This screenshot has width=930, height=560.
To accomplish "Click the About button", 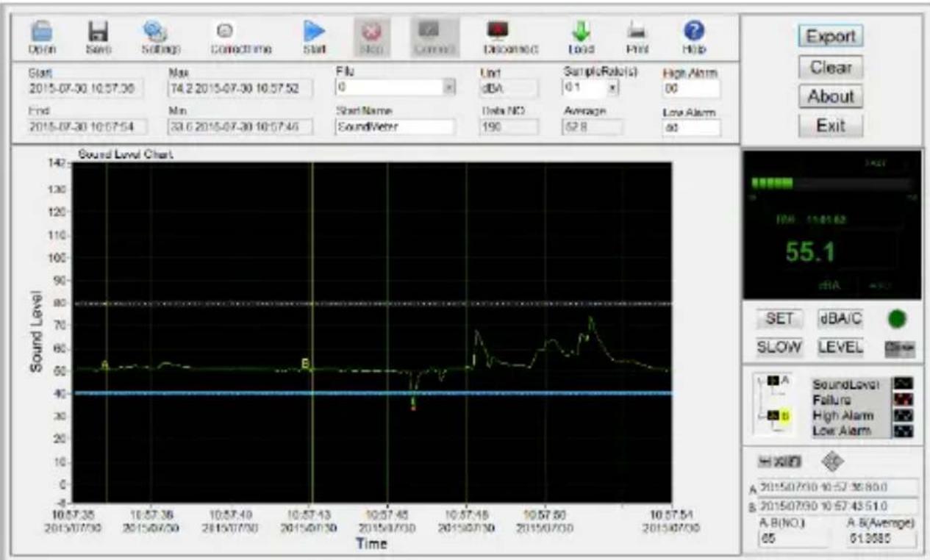I will tap(831, 96).
